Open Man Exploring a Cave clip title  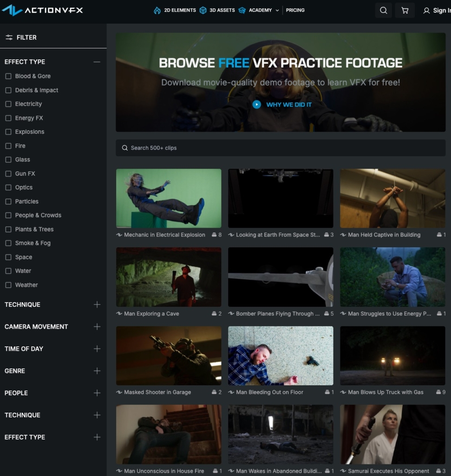pos(151,314)
